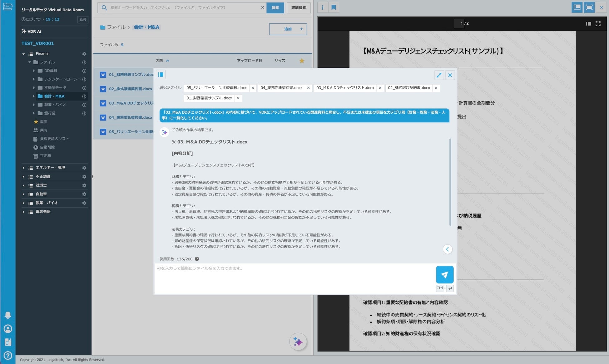Screen dimensions: 609x364
Task: Remove 04_業務委託契約書.docx from selected files
Action: pos(308,88)
